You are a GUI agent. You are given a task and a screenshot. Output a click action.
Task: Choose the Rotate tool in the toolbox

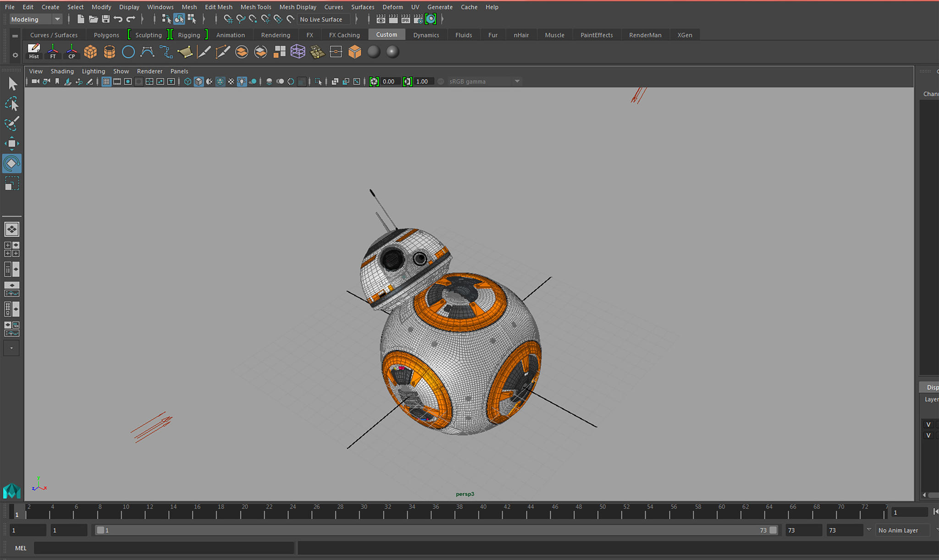pyautogui.click(x=12, y=164)
